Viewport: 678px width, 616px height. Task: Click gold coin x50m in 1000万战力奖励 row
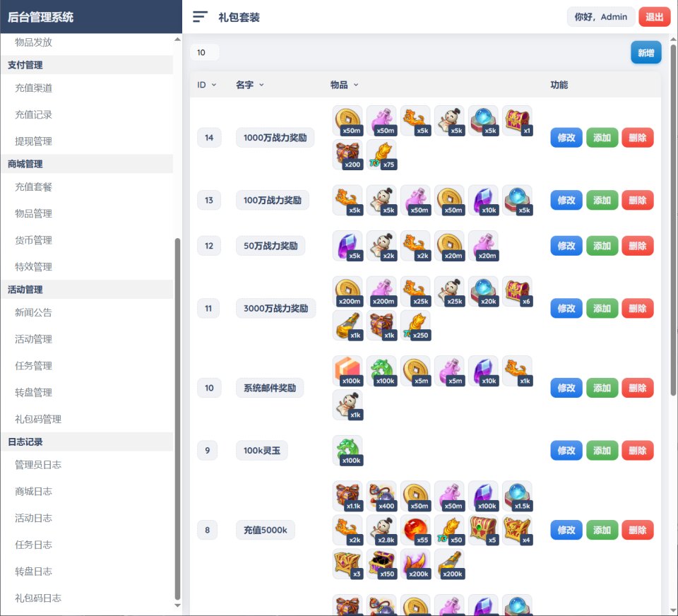pos(347,121)
